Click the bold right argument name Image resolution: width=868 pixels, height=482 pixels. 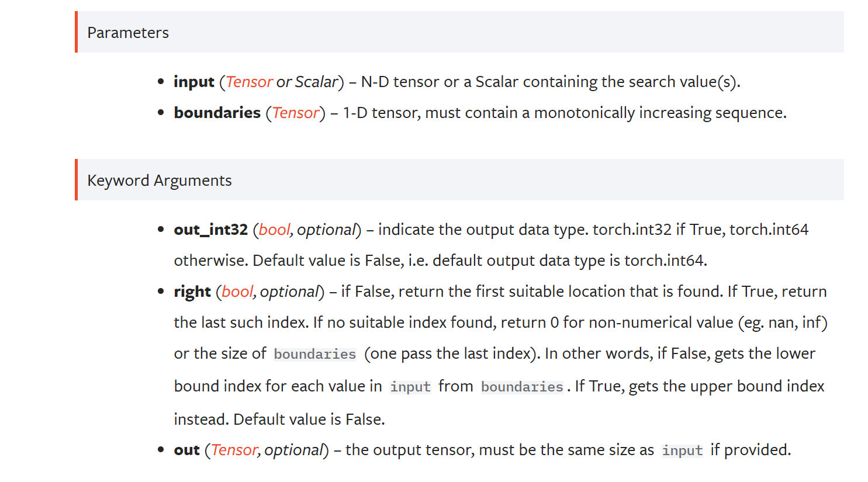pos(192,292)
